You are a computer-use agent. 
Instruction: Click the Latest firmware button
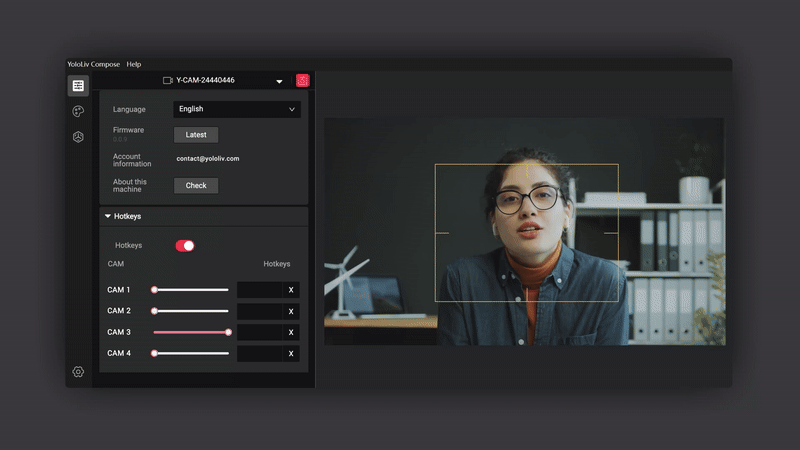pyautogui.click(x=196, y=135)
